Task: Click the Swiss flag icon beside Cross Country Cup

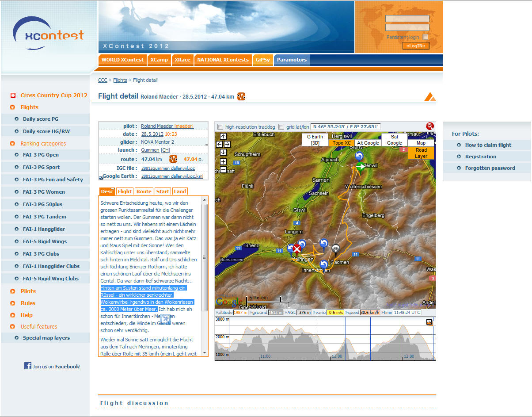Action: 13,95
